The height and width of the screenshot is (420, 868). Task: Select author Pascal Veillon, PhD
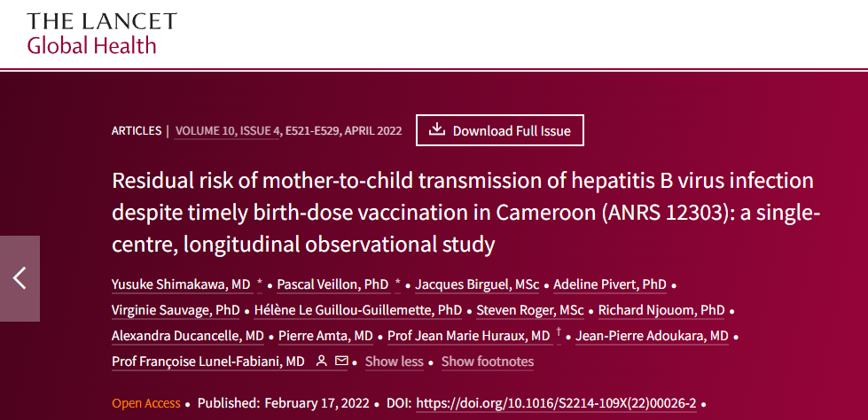coord(332,285)
